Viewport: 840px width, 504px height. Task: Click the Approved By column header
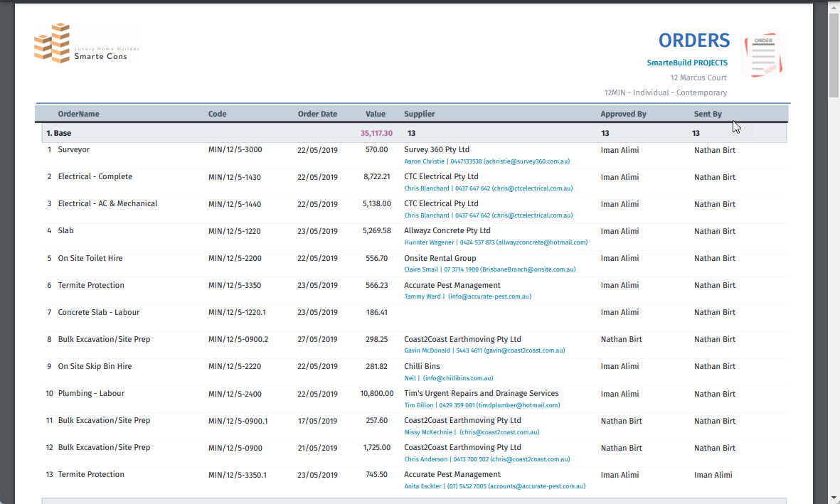623,114
